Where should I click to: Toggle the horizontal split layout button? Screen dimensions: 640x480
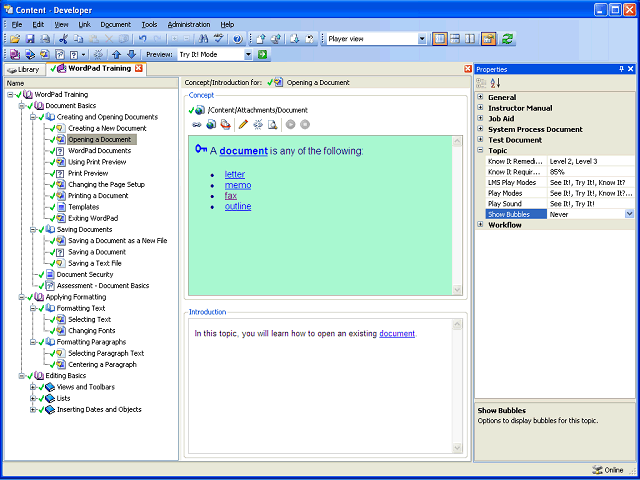(455, 39)
